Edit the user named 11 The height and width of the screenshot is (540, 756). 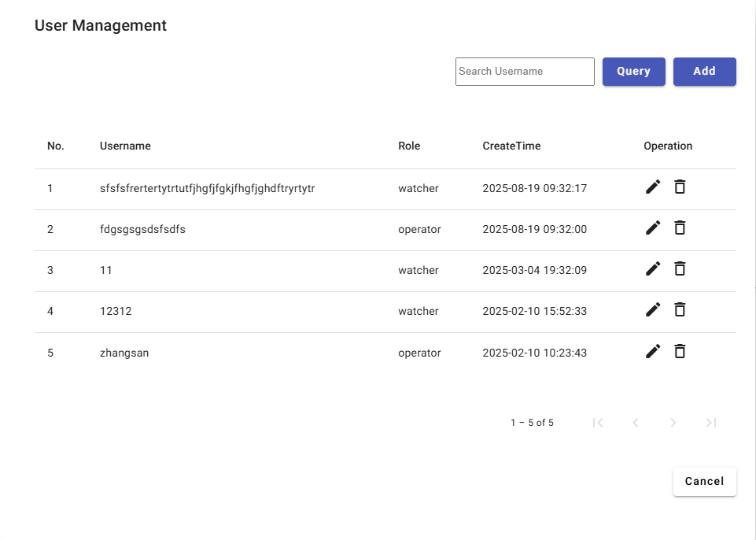click(653, 268)
